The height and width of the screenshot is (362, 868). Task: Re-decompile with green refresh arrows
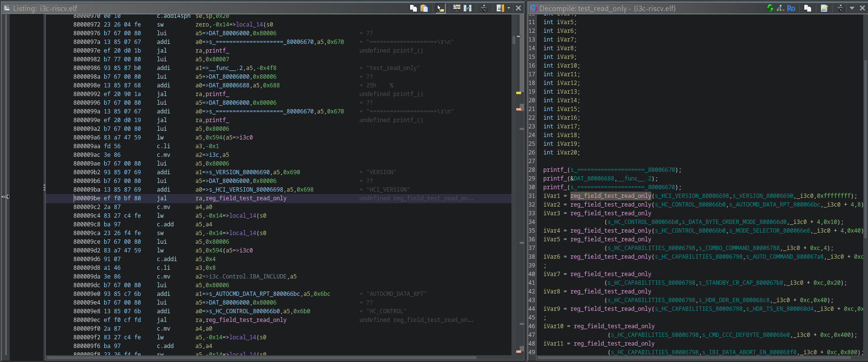[770, 8]
